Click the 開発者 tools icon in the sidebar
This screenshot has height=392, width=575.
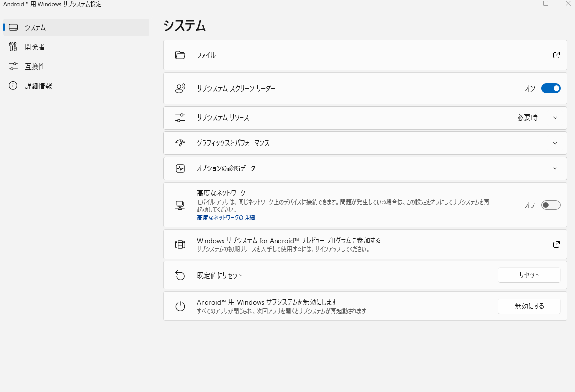click(x=13, y=47)
